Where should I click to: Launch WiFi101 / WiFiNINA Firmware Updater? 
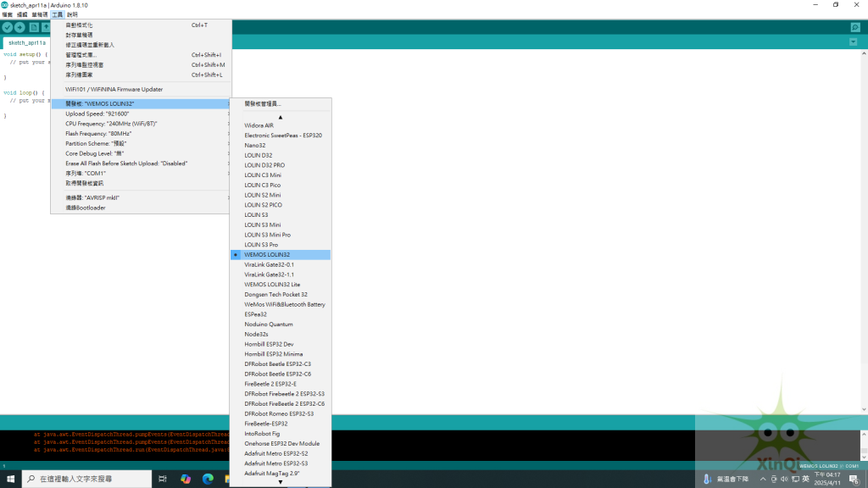pos(141,89)
